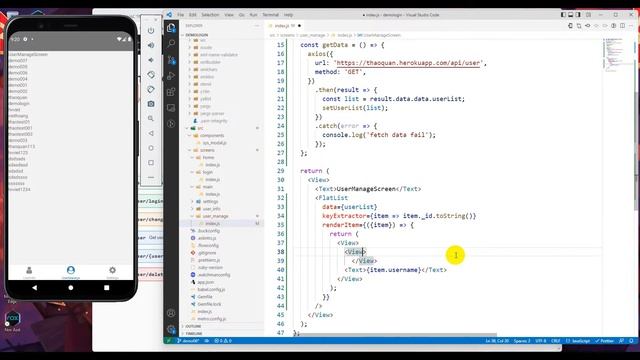The height and width of the screenshot is (360, 640).
Task: Toggle the primary side bar layout button
Action: point(563,15)
